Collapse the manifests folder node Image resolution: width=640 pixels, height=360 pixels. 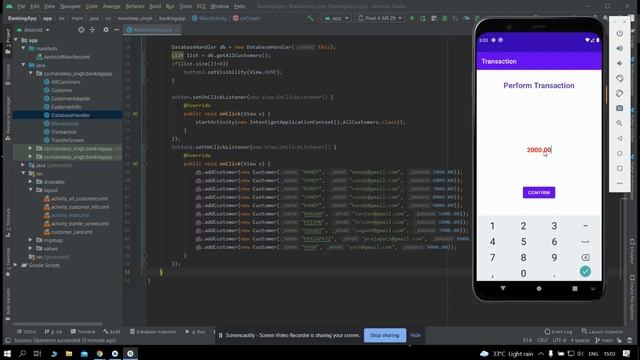point(23,48)
